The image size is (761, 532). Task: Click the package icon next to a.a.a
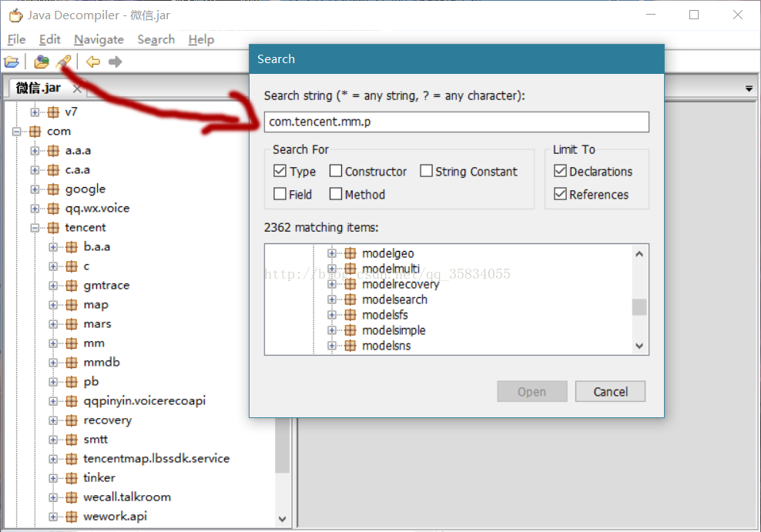point(53,151)
